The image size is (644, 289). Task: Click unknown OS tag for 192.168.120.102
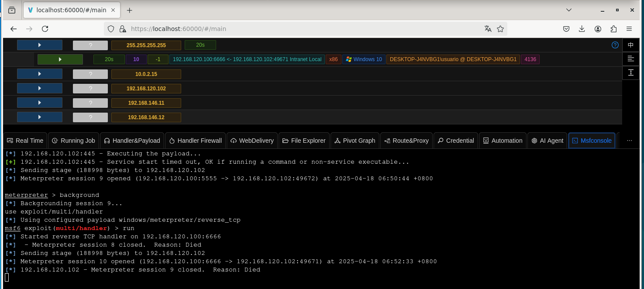90,89
